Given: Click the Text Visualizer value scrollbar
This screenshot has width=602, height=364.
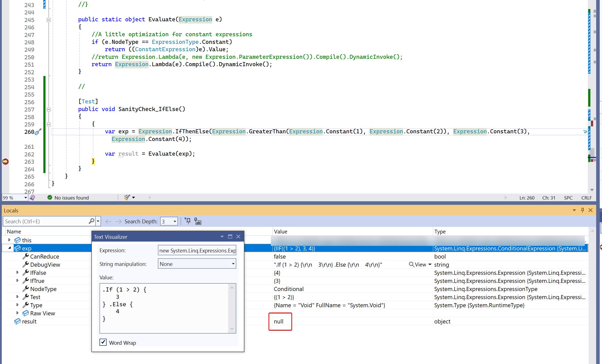Looking at the screenshot, I should [232, 308].
